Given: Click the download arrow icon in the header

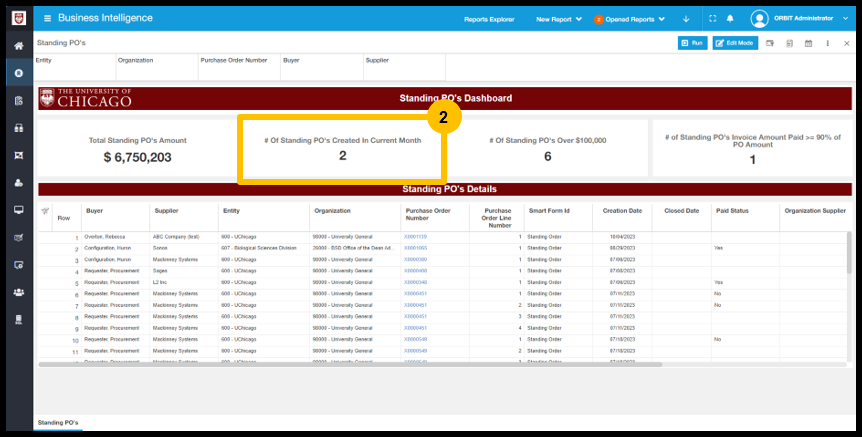Looking at the screenshot, I should point(686,19).
